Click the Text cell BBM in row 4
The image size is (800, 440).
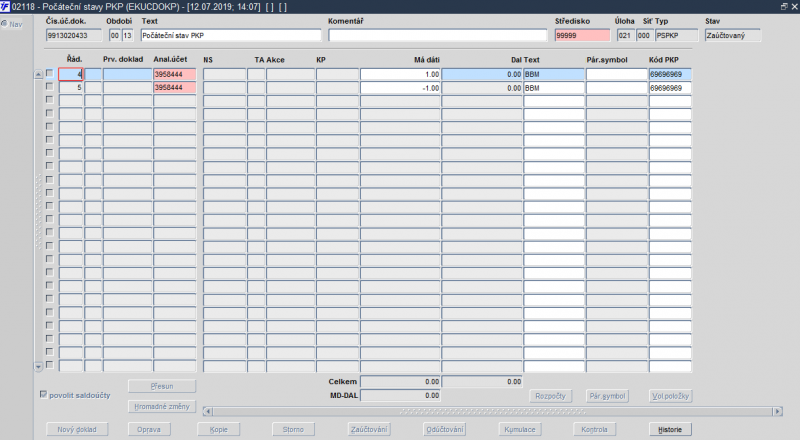(x=554, y=75)
